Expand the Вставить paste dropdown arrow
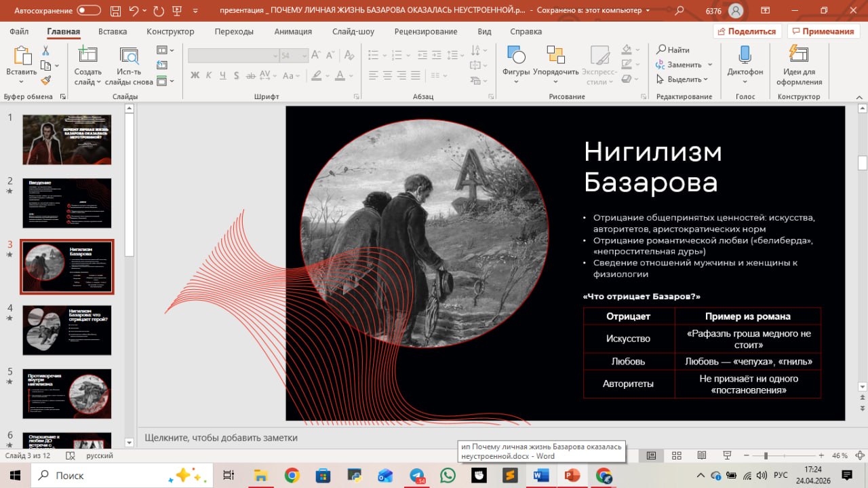 (22, 81)
